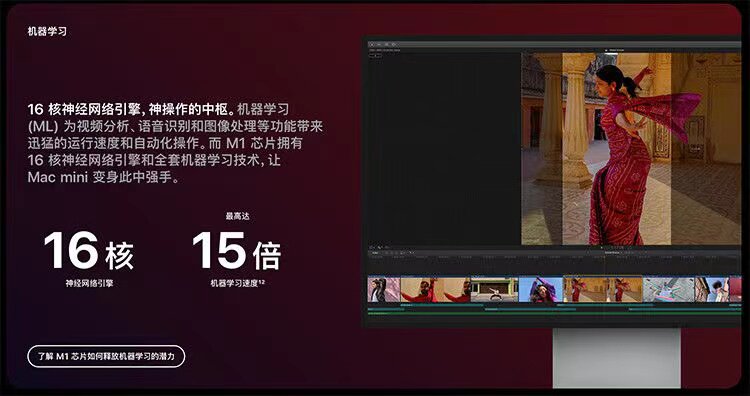
Task: Click the silver monitor stand
Action: [617, 358]
